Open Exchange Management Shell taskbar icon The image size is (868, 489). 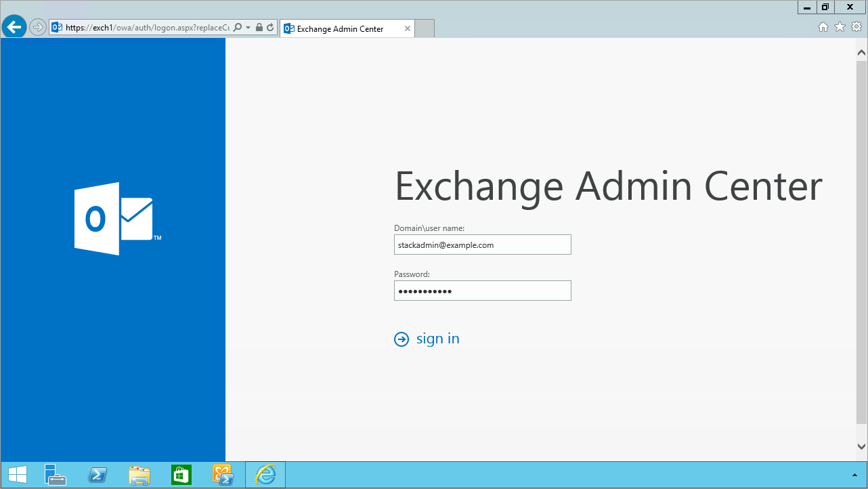223,475
